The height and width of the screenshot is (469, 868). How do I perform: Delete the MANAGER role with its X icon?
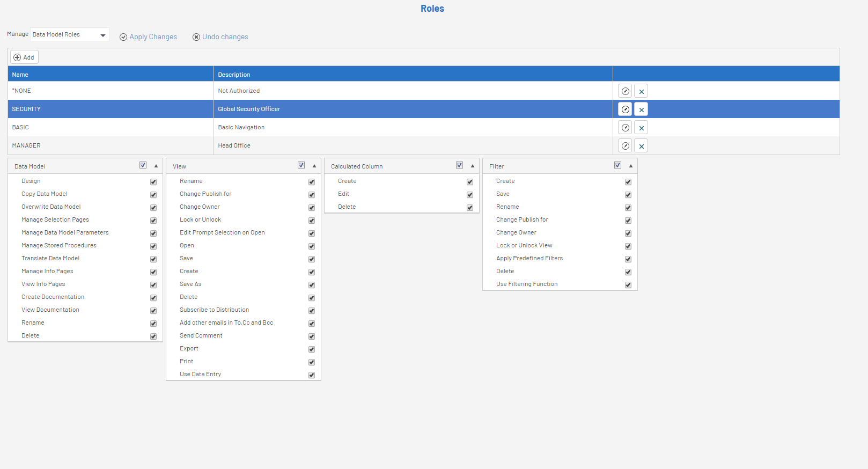[641, 146]
